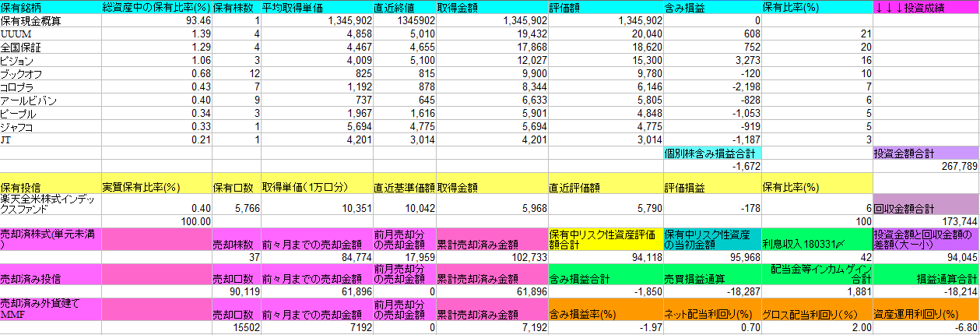980x335 pixels.
Task: Select the コロプラ stock name cell
Action: click(51, 86)
